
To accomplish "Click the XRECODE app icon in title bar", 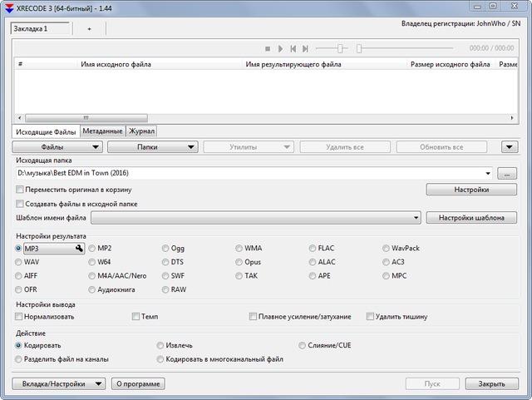I will click(9, 7).
